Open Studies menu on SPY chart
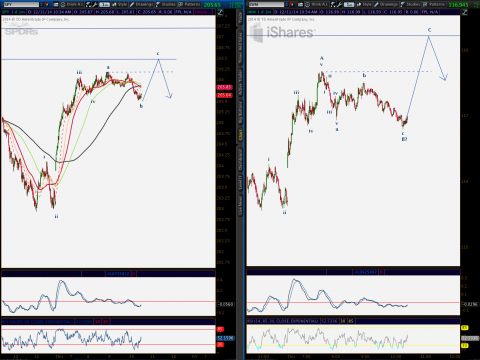The width and height of the screenshot is (480, 360). pyautogui.click(x=165, y=4)
